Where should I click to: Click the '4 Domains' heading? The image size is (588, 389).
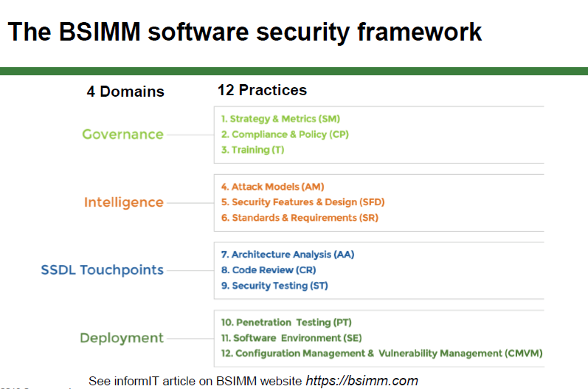pyautogui.click(x=125, y=92)
